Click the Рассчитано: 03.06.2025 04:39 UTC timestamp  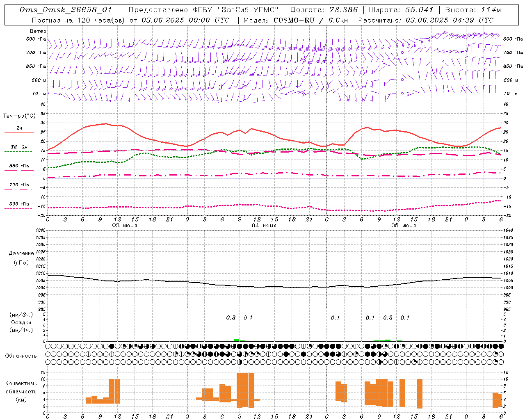(x=426, y=20)
